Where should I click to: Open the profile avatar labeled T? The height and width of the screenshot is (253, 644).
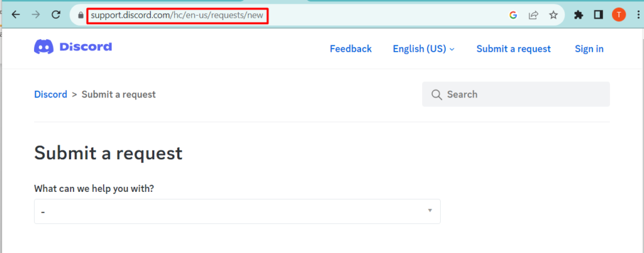pyautogui.click(x=619, y=15)
